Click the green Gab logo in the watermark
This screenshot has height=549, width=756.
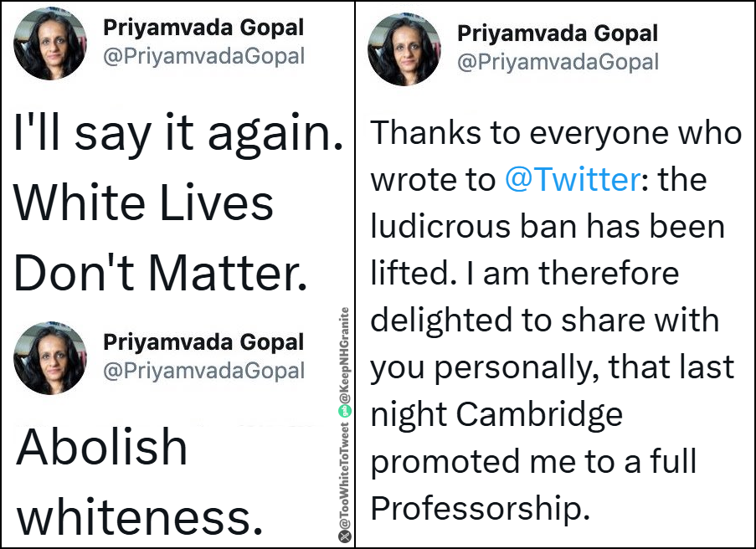pyautogui.click(x=344, y=412)
